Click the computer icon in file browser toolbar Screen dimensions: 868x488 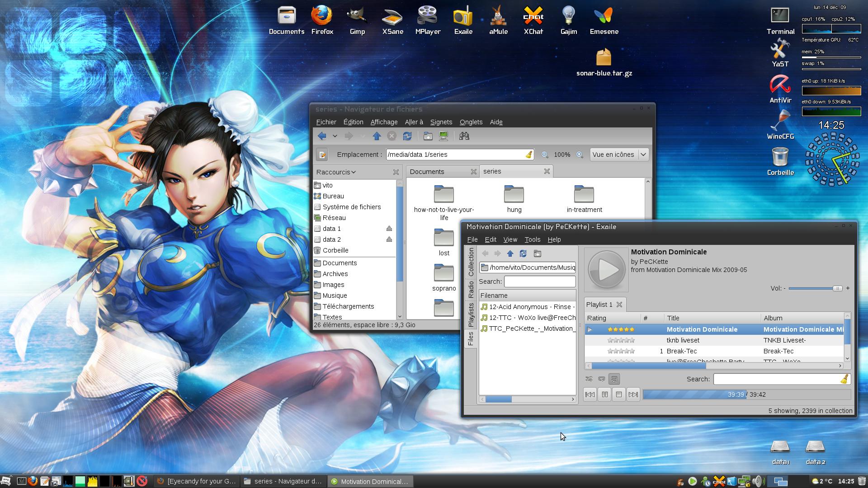pos(443,136)
